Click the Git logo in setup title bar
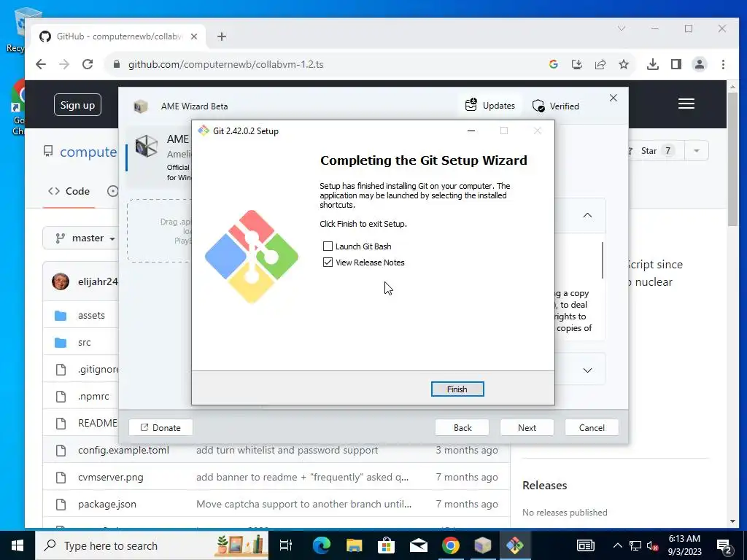 coord(204,131)
